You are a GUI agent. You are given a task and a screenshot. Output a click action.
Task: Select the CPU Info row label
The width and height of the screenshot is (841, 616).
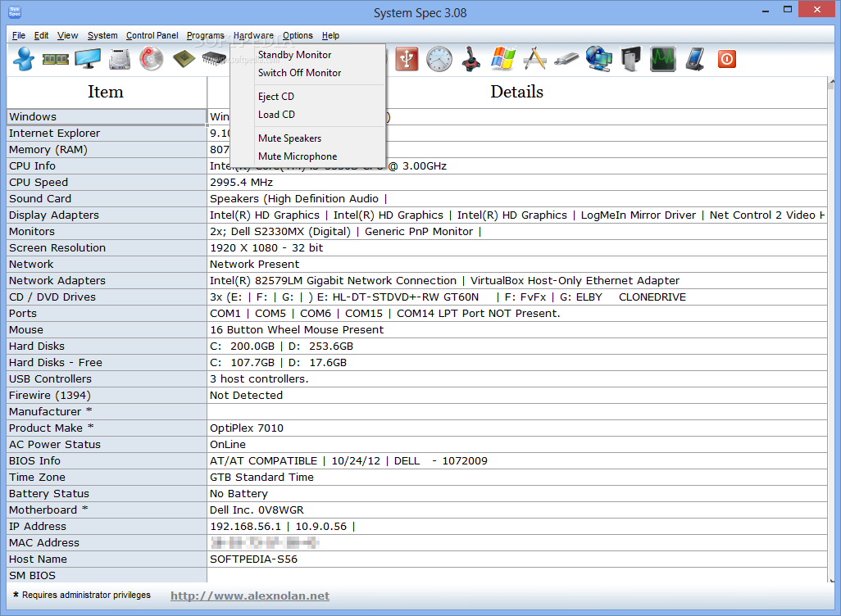(x=107, y=166)
